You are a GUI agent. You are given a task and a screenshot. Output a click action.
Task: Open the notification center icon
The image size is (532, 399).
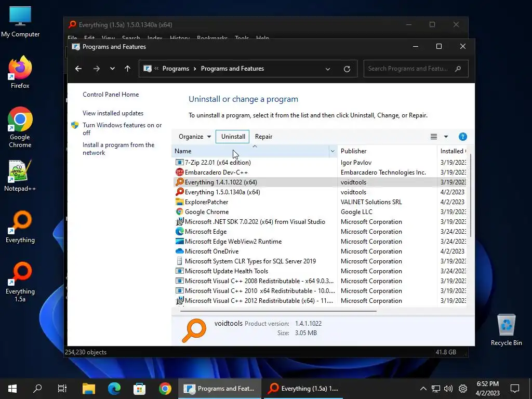[x=515, y=389]
